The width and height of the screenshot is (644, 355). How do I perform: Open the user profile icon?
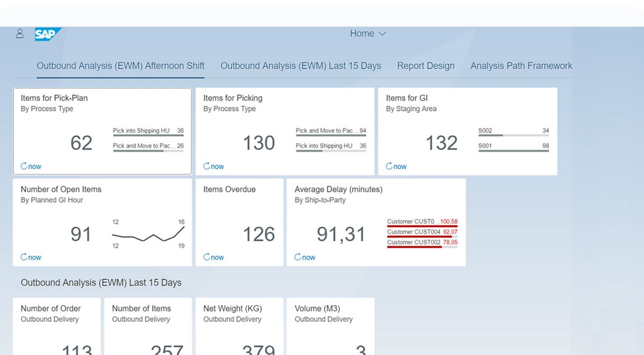pos(20,34)
